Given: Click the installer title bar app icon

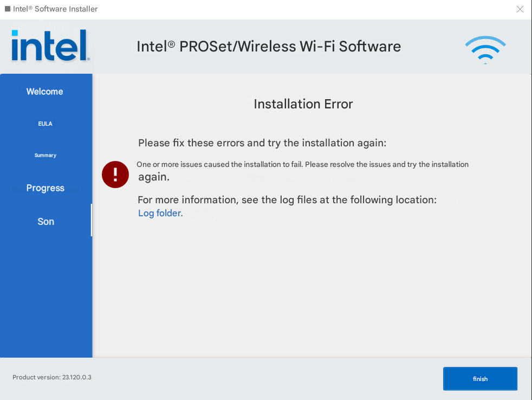Looking at the screenshot, I should 8,9.
